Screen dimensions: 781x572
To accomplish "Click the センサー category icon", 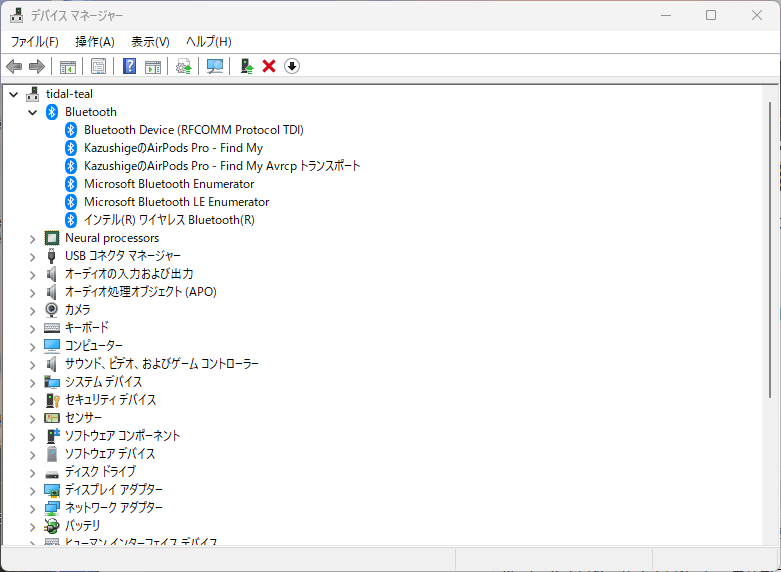I will pyautogui.click(x=52, y=418).
